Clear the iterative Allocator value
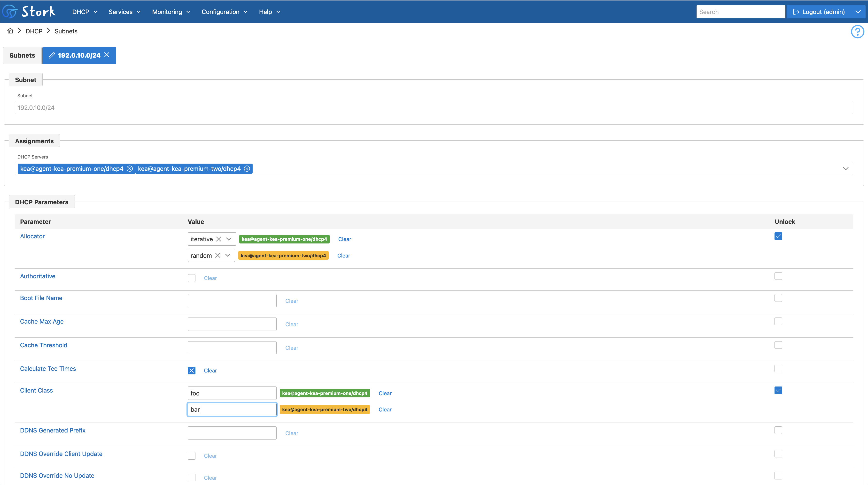Viewport: 868px width, 485px height. pos(344,239)
